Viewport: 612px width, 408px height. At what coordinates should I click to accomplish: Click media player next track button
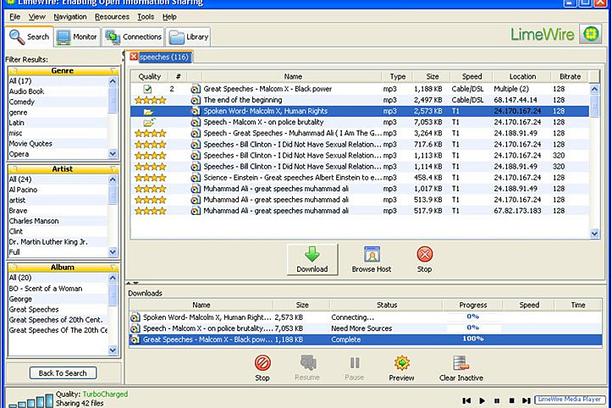[x=526, y=401]
